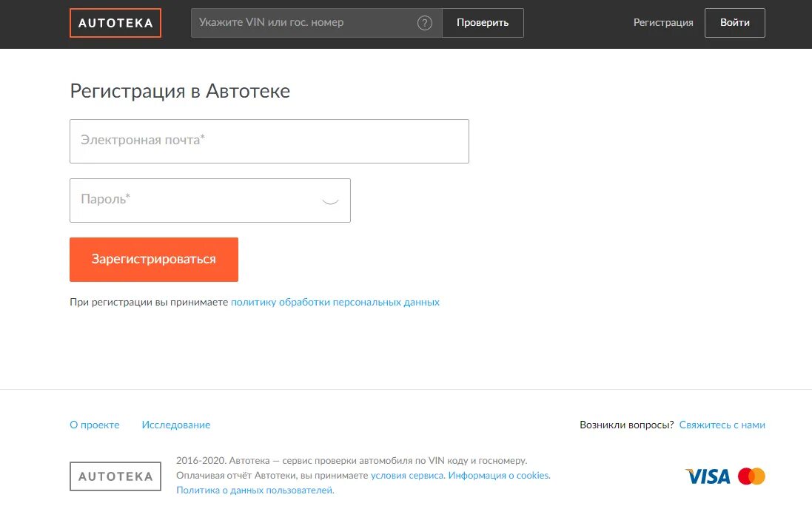Open the условия сервиса link
This screenshot has height=523, width=812.
(x=407, y=476)
